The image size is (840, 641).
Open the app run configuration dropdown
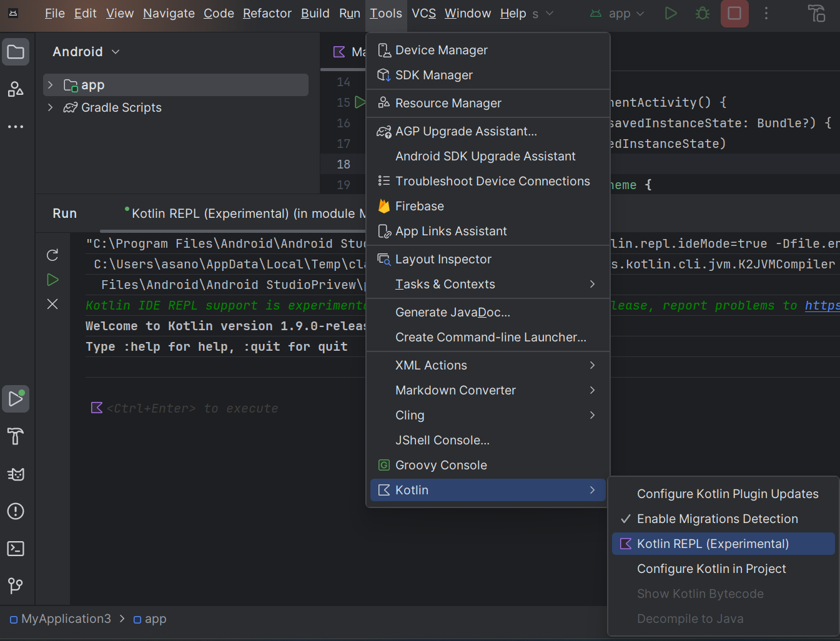pos(618,13)
